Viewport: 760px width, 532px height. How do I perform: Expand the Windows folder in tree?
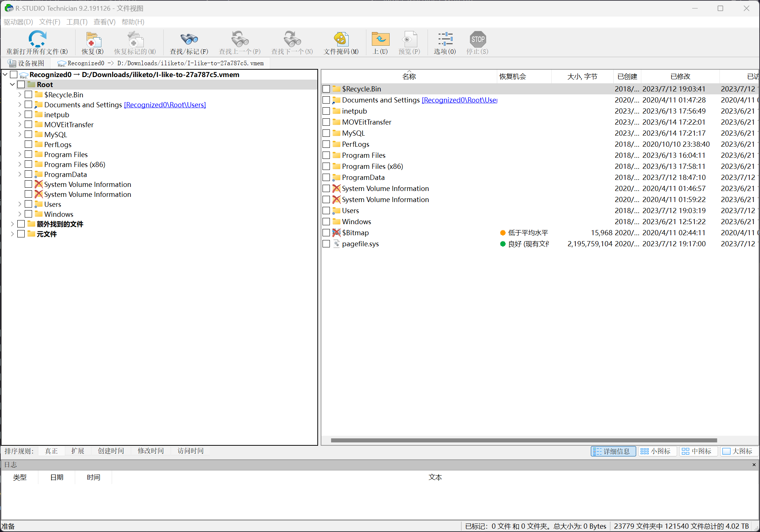(20, 214)
